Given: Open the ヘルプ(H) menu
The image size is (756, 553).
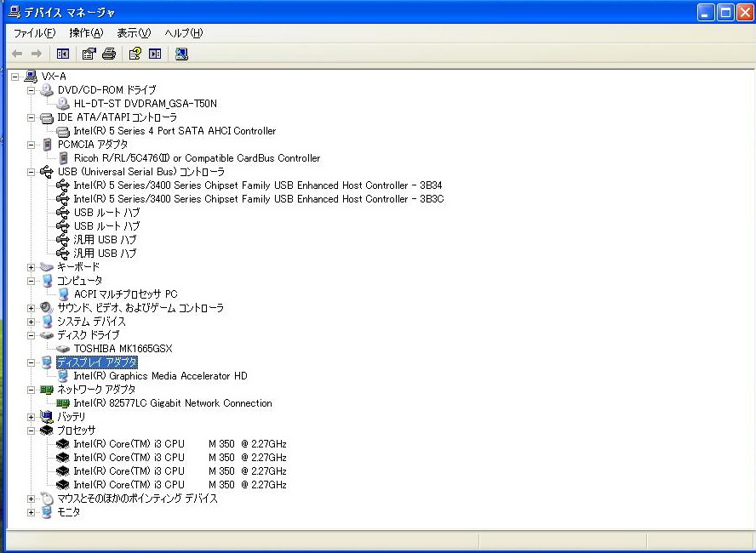Looking at the screenshot, I should (x=183, y=33).
